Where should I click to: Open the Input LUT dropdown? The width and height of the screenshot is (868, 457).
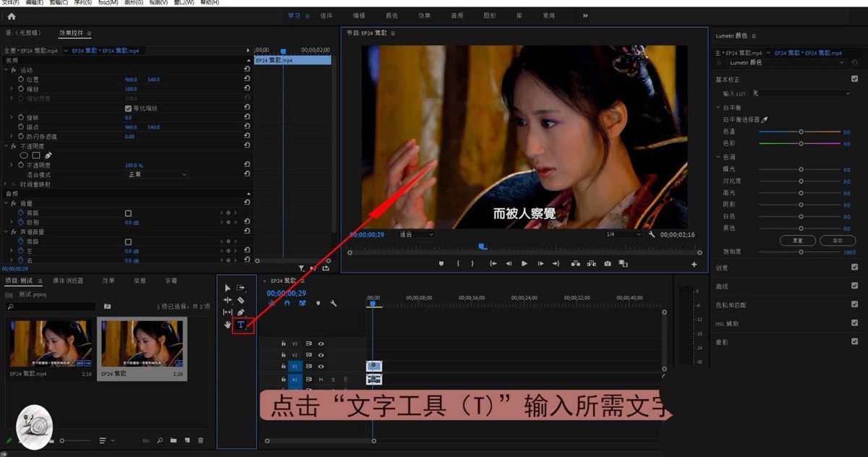[x=801, y=93]
